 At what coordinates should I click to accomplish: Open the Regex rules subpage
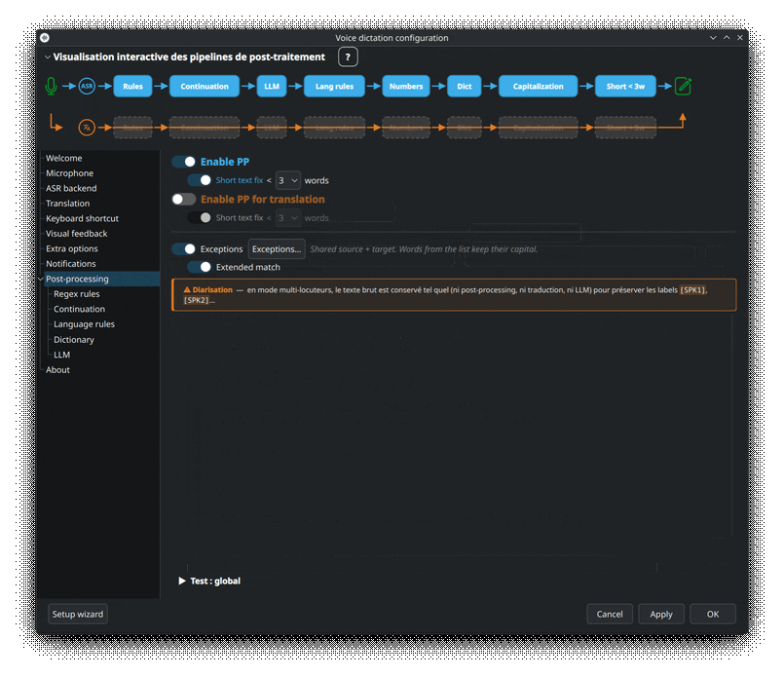pos(77,294)
